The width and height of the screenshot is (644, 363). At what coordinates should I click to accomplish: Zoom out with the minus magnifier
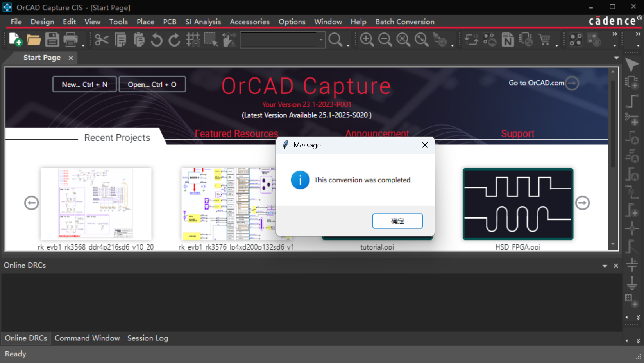click(385, 40)
